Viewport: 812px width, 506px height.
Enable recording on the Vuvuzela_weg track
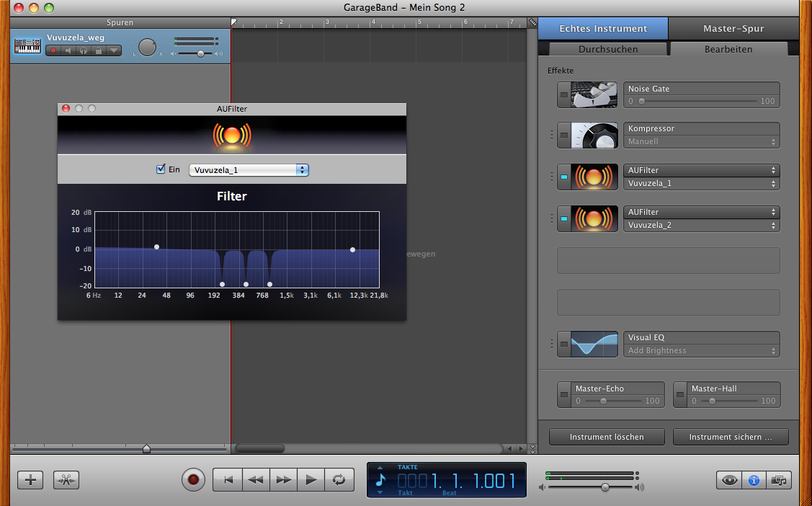53,50
